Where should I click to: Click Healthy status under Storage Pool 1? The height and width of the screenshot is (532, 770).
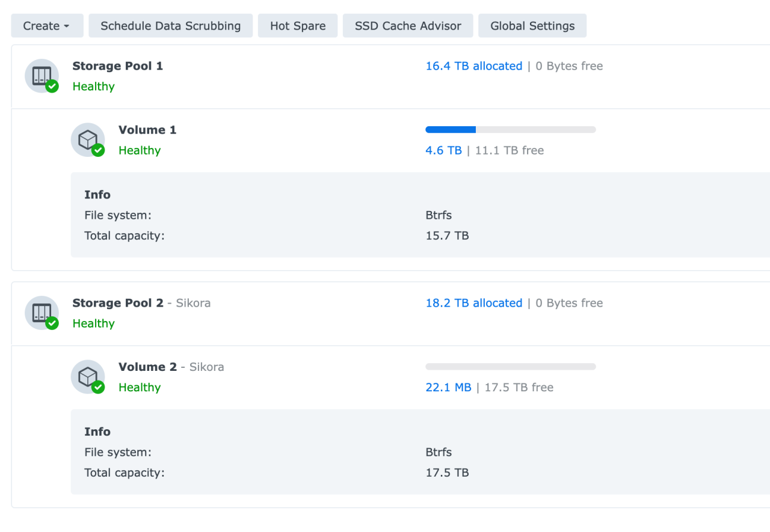click(93, 87)
